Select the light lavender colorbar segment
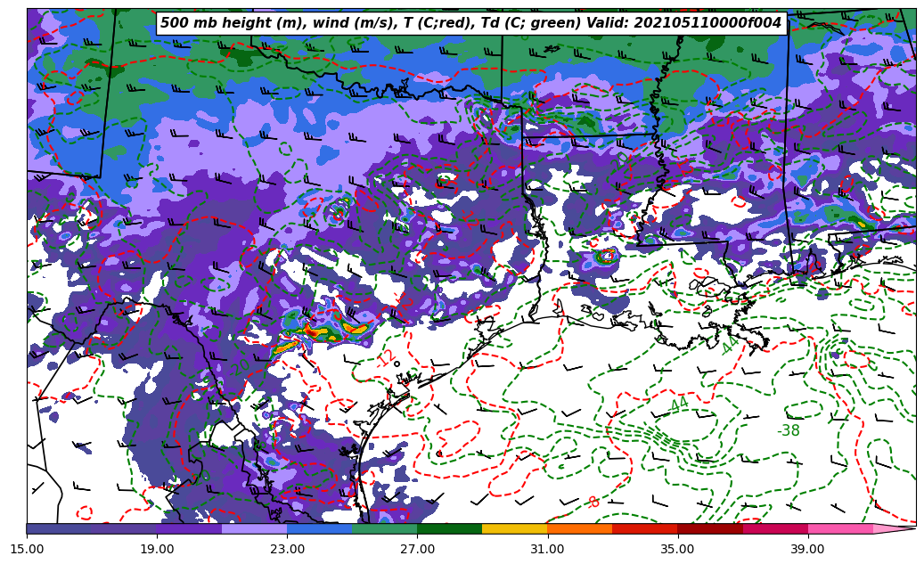Viewport: 924px width, 564px height. (x=255, y=528)
